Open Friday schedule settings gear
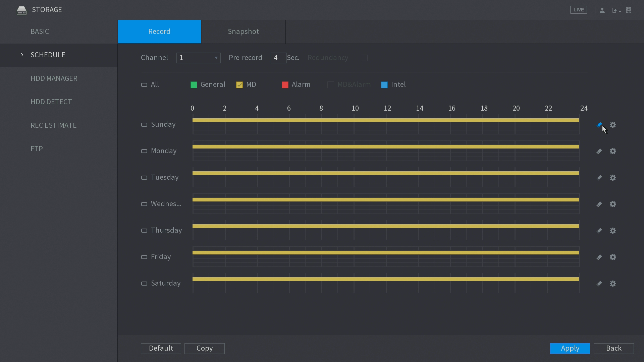 [x=613, y=257]
